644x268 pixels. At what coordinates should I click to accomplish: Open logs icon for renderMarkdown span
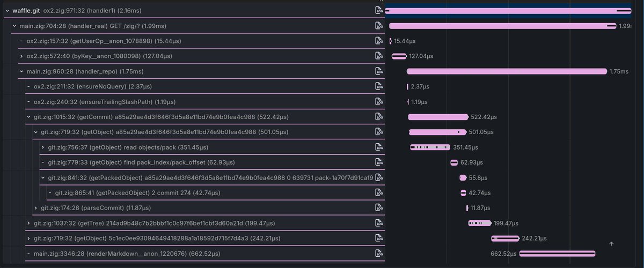pos(379,254)
